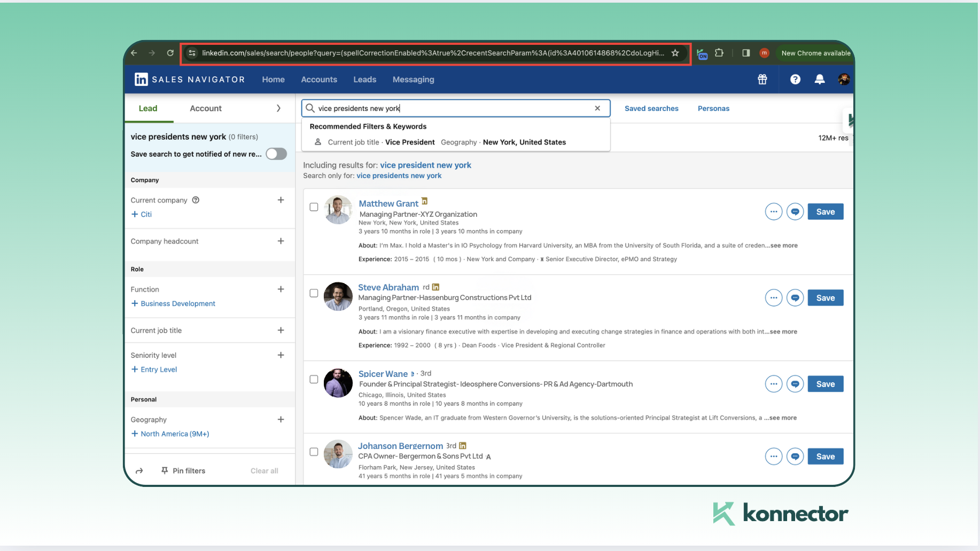Check the box for Steve Abraham
The height and width of the screenshot is (551, 980).
[314, 293]
